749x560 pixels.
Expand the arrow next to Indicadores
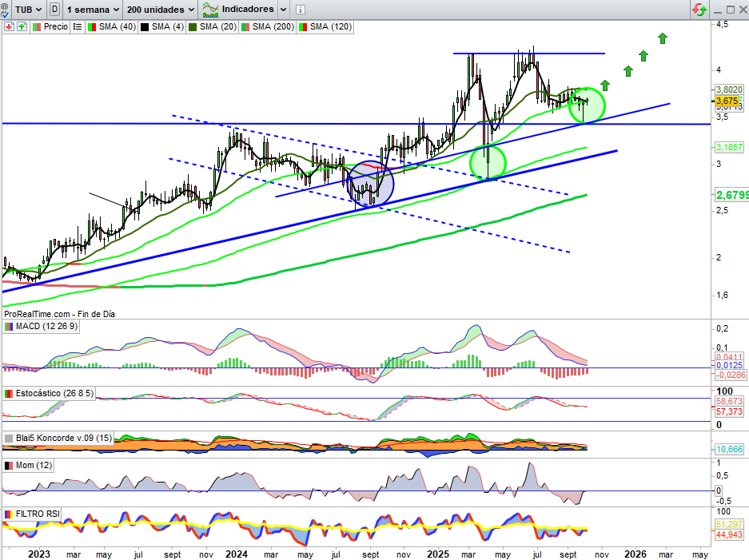281,10
